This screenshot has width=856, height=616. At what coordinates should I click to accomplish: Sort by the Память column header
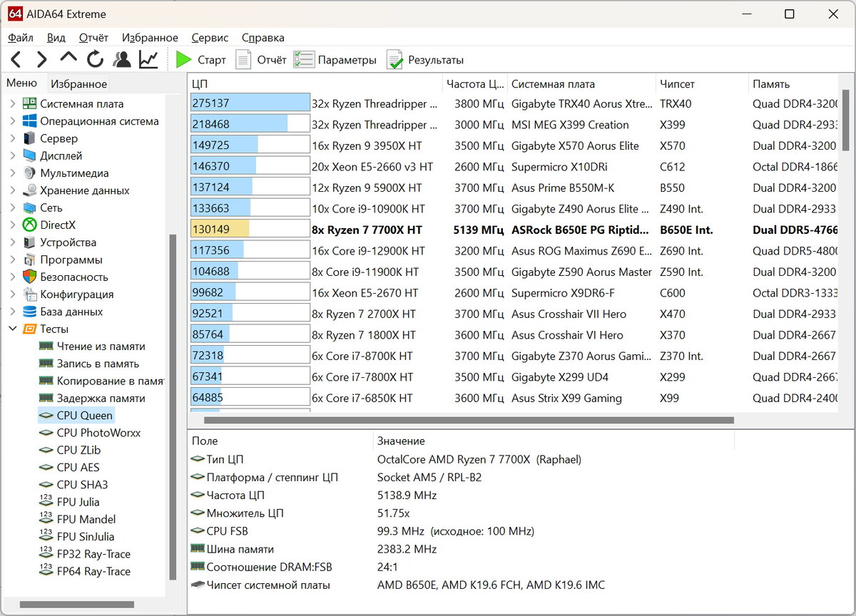coord(794,84)
